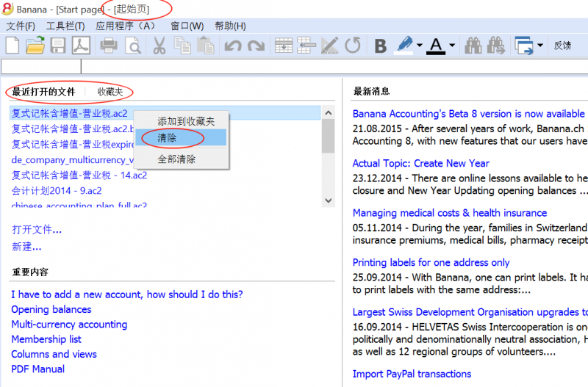Open the 帮助(H) menu
The width and height of the screenshot is (588, 387).
coord(230,26)
